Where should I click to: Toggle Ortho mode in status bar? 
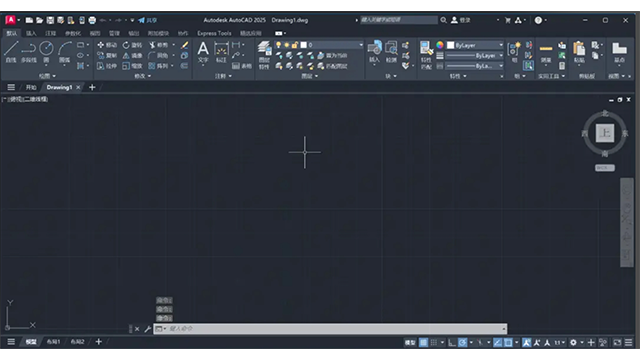pyautogui.click(x=451, y=342)
